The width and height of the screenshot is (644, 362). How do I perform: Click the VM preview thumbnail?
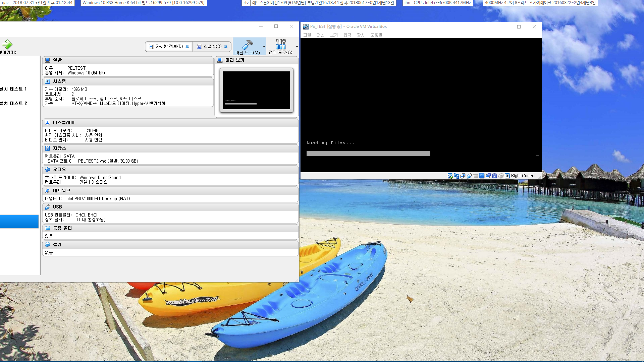pyautogui.click(x=257, y=90)
